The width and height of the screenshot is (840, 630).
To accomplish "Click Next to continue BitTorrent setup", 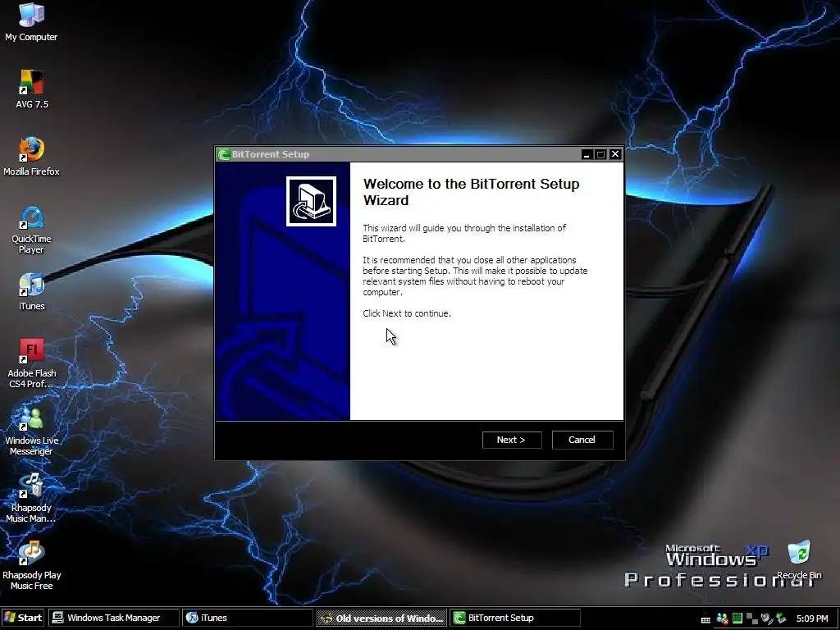I will 512,440.
